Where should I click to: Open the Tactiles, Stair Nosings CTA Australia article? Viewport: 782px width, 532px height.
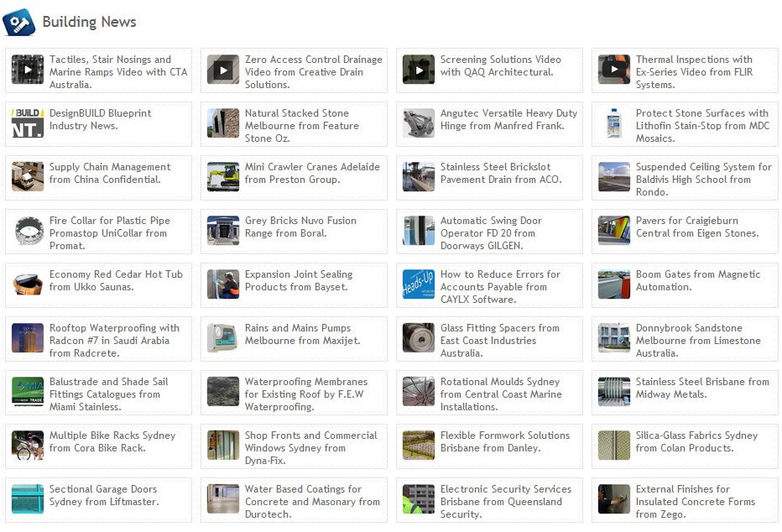pos(118,72)
